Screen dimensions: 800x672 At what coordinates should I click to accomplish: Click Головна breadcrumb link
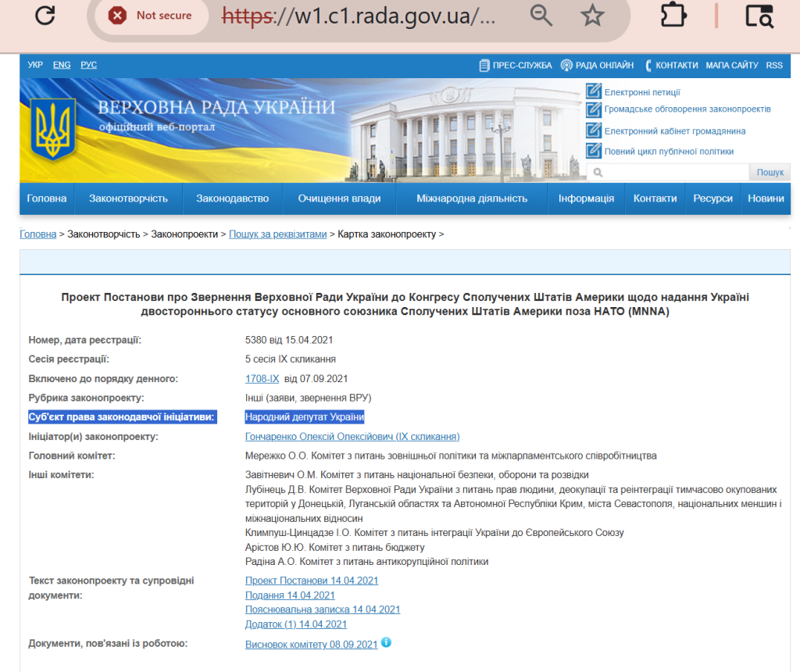(x=37, y=234)
